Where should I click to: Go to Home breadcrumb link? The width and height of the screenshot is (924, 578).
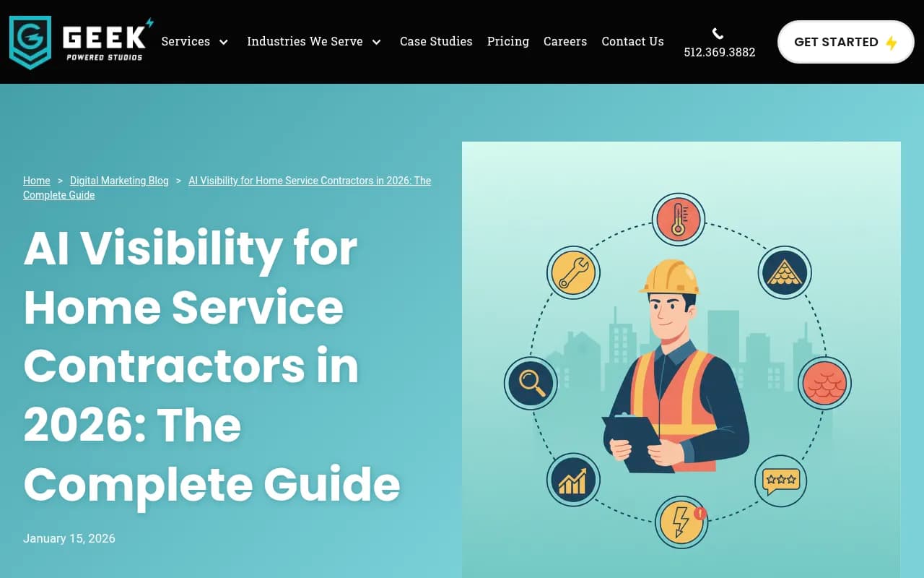(x=37, y=181)
